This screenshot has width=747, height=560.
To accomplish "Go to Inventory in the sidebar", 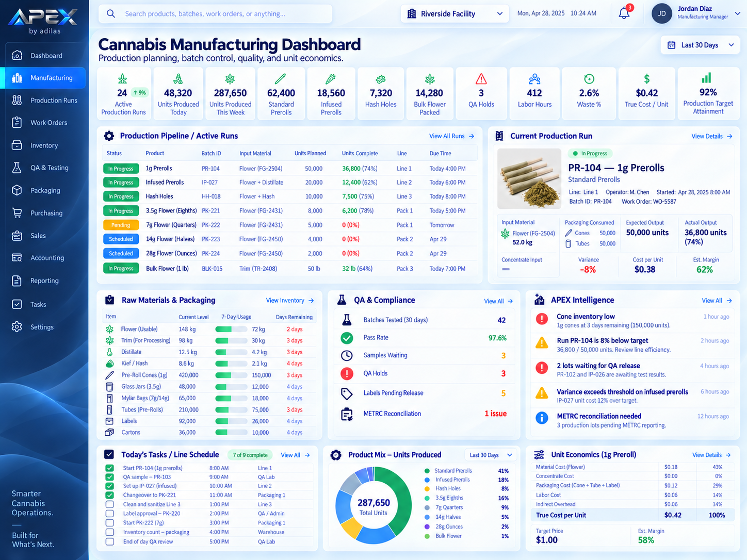I will pos(44,145).
